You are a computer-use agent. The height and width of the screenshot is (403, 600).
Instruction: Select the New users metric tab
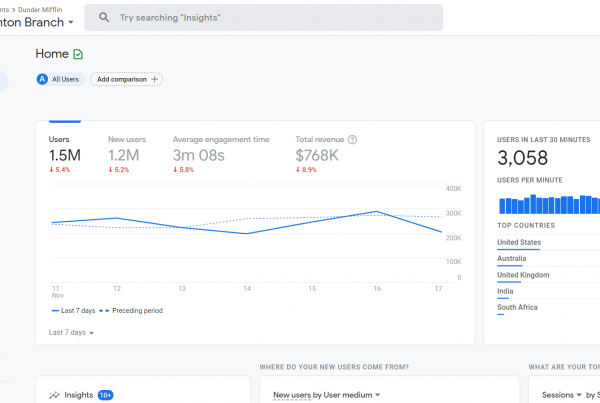pos(127,154)
